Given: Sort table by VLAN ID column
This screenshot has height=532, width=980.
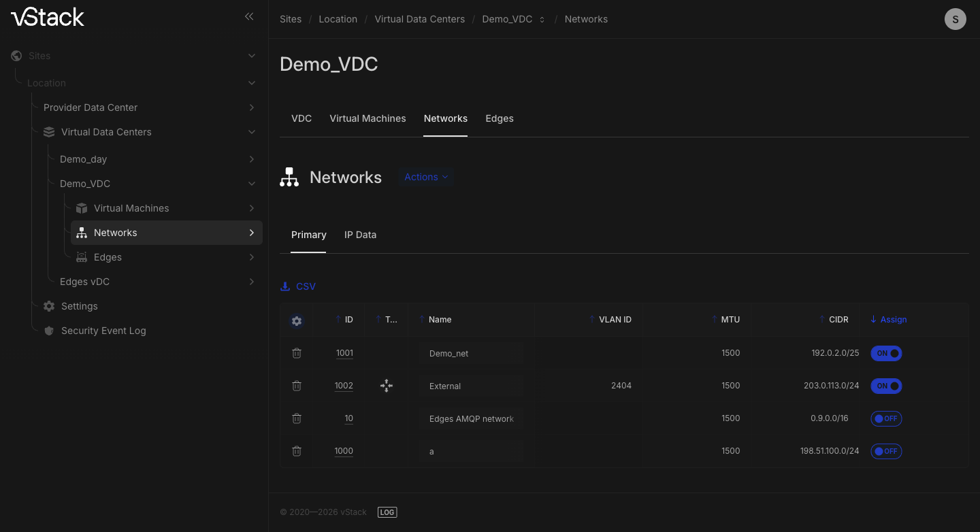Looking at the screenshot, I should [610, 320].
